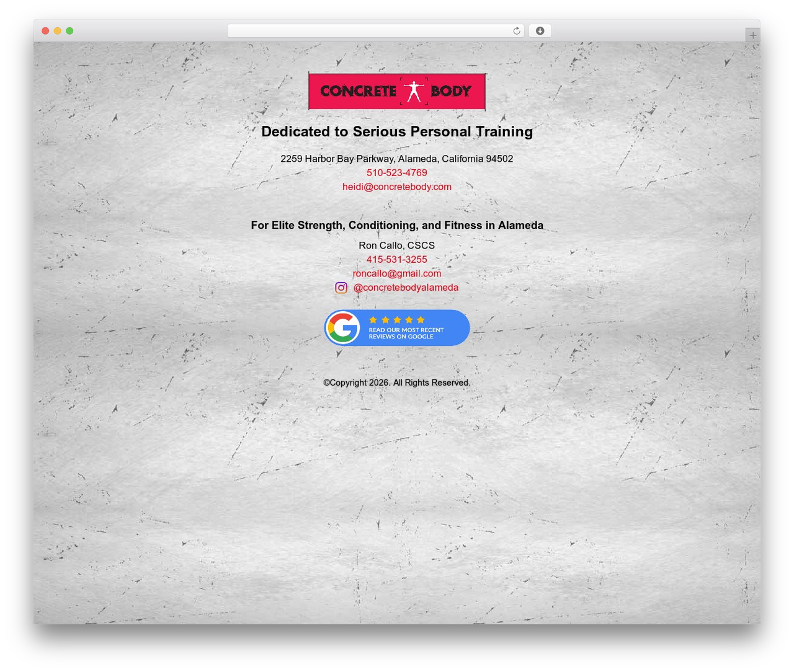Screen dimensions: 794x672
Task: Click the 'For Elite Strength, Conditioning' heading
Action: 397,226
